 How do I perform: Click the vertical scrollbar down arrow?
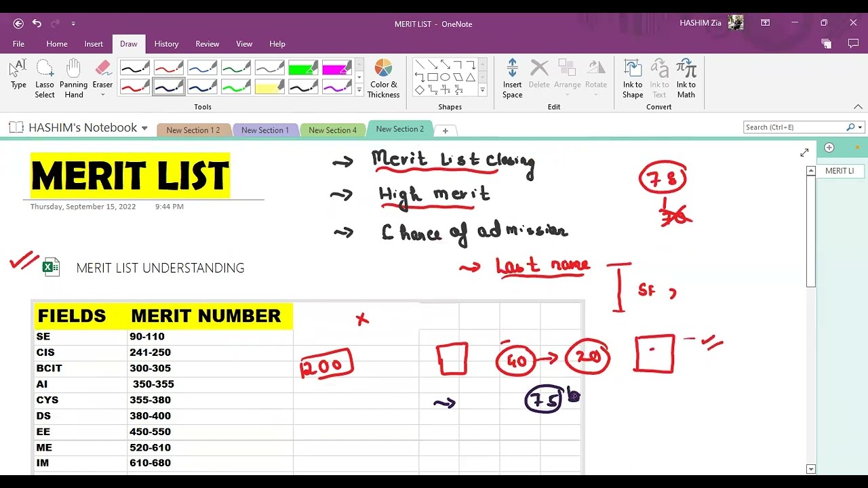(x=810, y=469)
